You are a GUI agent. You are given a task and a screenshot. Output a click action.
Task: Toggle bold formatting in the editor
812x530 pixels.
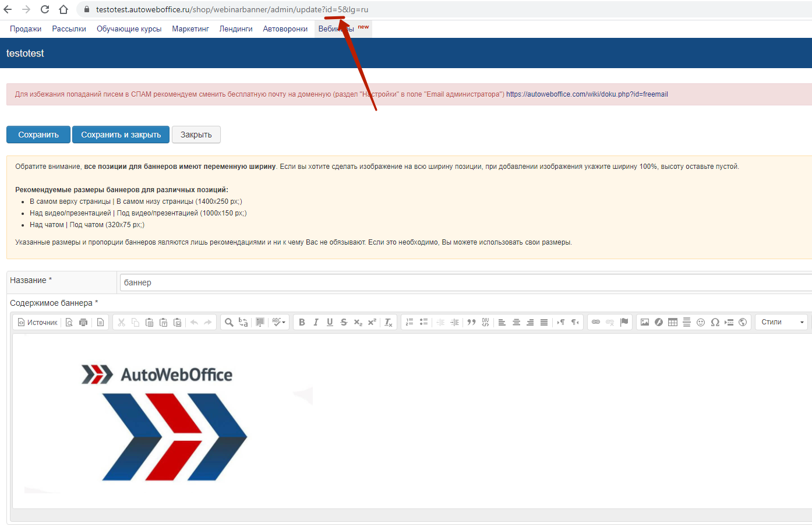click(302, 322)
